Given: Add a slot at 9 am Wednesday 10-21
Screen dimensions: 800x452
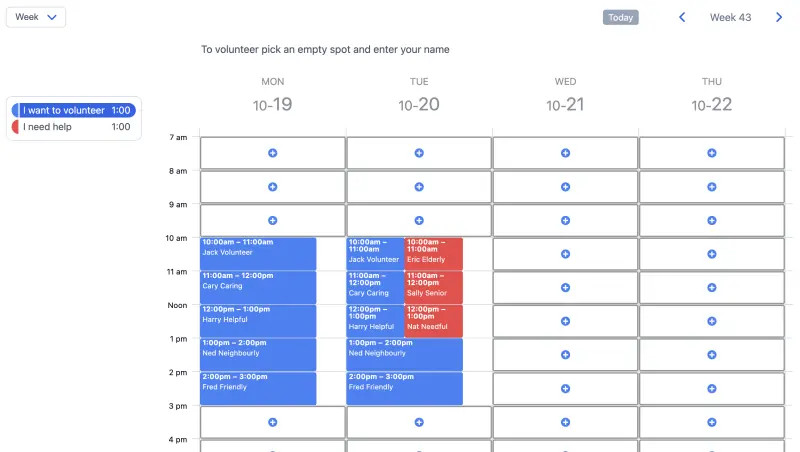Looking at the screenshot, I should coord(565,220).
